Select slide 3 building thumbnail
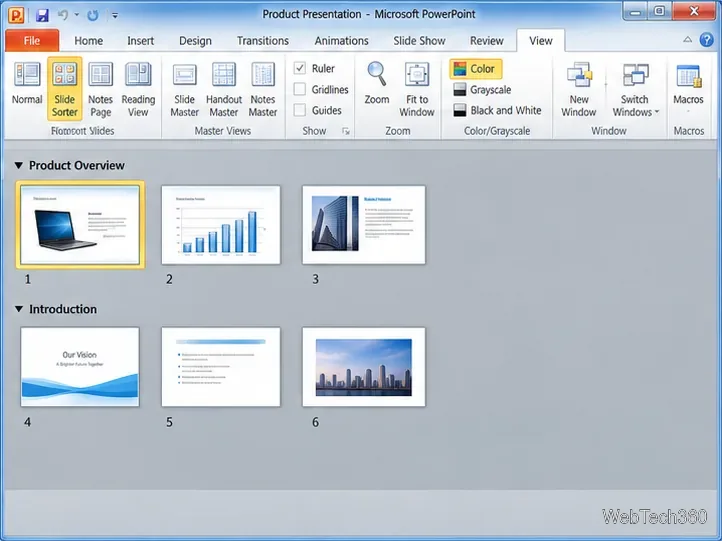The width and height of the screenshot is (722, 541). [364, 225]
